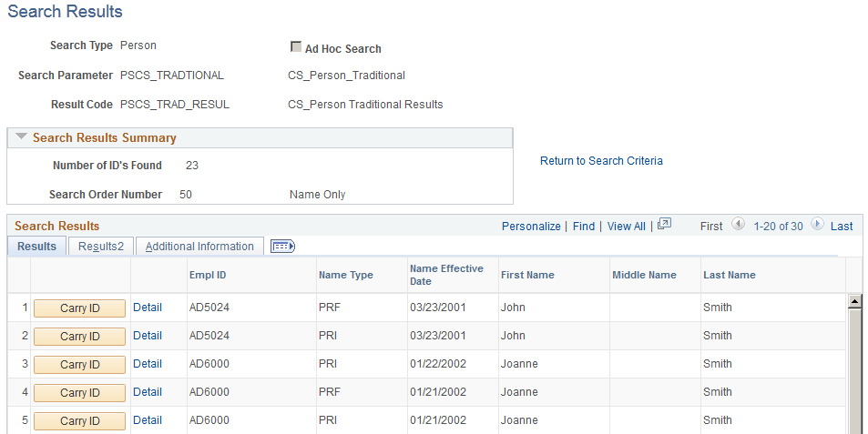
Task: Select the PSCS_TRAD_RESUL result code value
Action: 174,105
